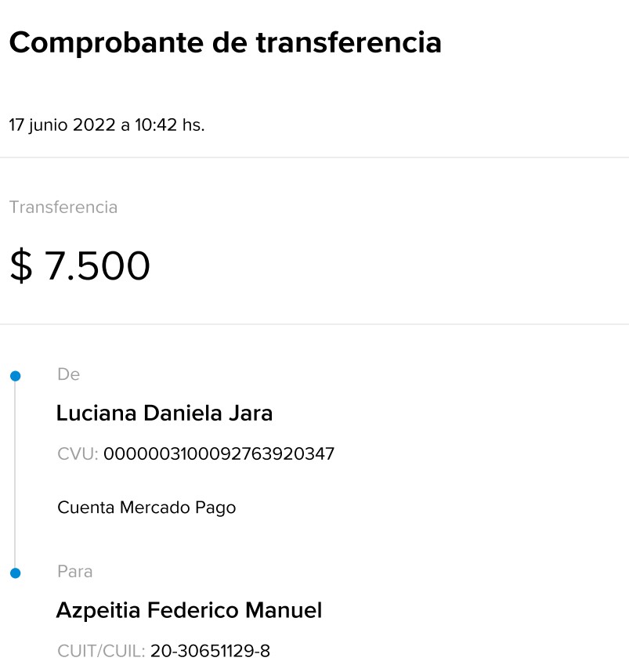Click the "$" currency symbol
The image size is (629, 672).
21,266
